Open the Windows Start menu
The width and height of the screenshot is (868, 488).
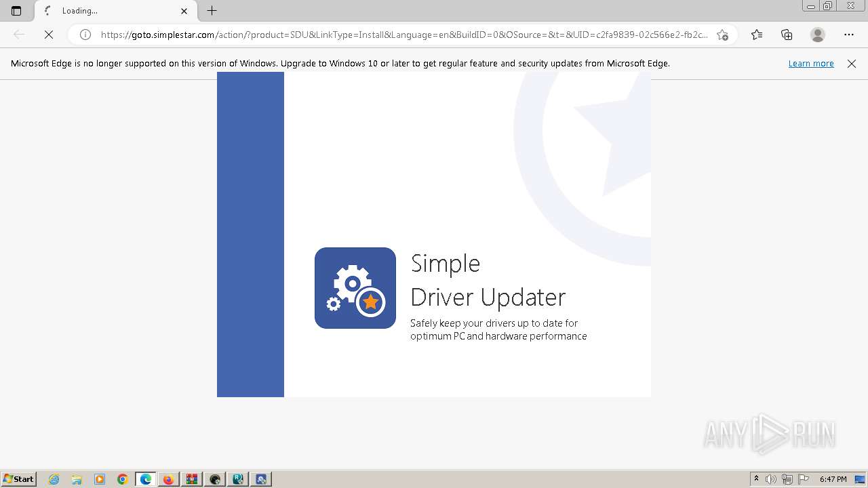pyautogui.click(x=18, y=479)
